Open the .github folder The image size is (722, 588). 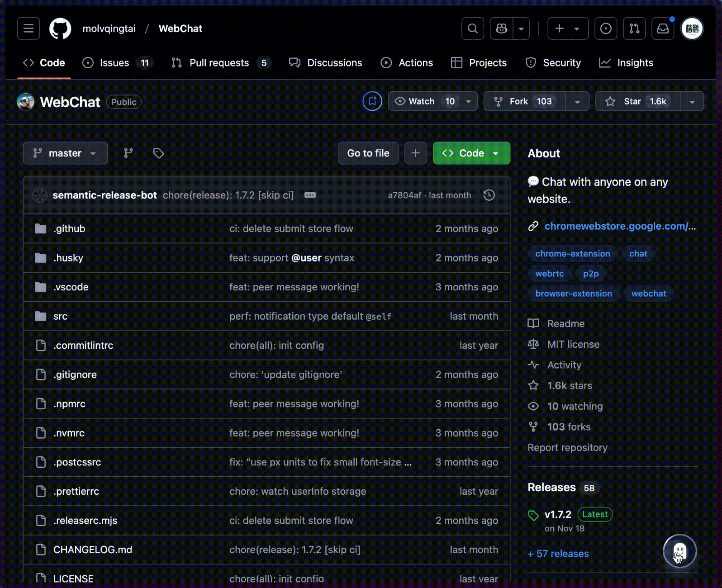[69, 229]
